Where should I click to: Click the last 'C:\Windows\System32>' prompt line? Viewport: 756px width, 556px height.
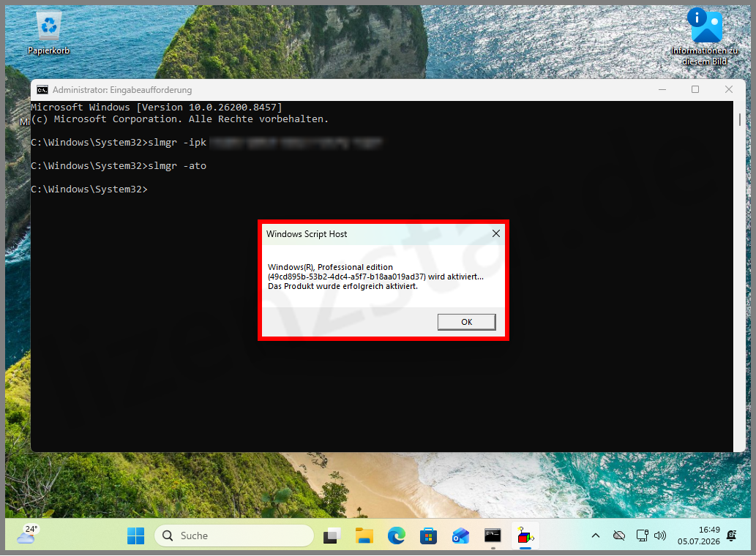89,189
